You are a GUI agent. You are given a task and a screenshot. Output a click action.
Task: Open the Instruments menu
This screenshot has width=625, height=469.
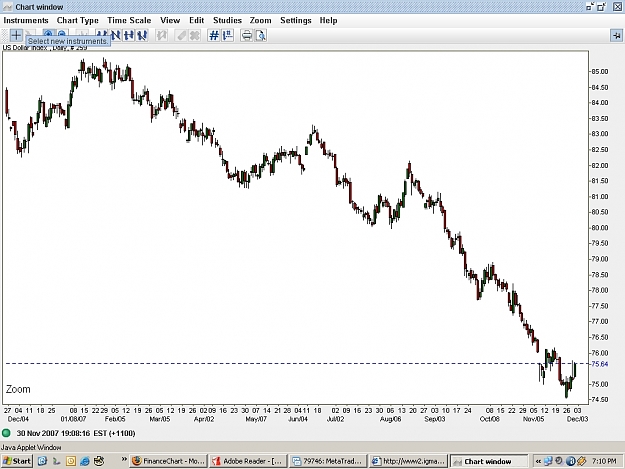click(x=26, y=20)
